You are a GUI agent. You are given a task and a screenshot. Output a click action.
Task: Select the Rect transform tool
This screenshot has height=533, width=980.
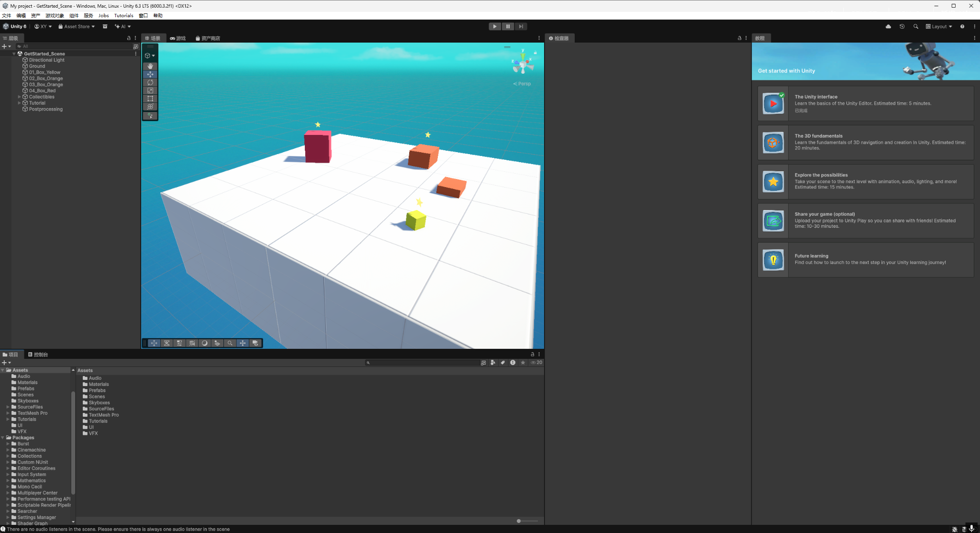pyautogui.click(x=150, y=99)
